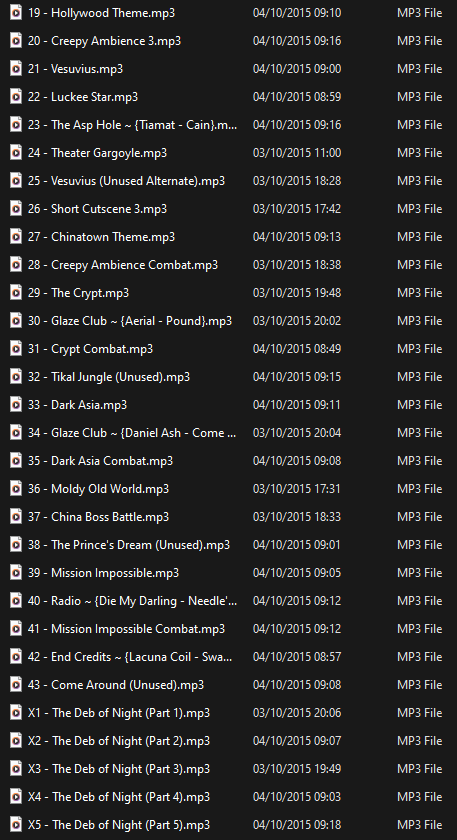This screenshot has width=457, height=840.
Task: Select the file icon for 24 - Theater Gargoyle
Action: tap(16, 153)
